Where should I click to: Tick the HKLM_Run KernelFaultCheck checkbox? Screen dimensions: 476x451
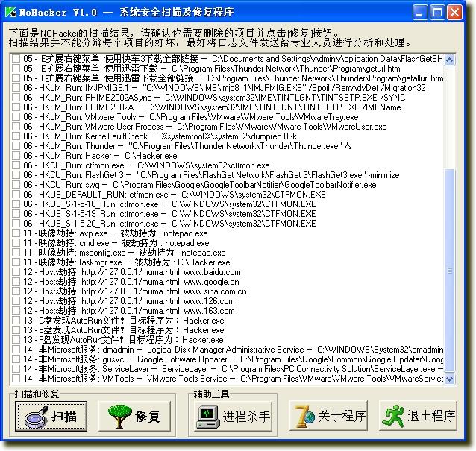16,136
